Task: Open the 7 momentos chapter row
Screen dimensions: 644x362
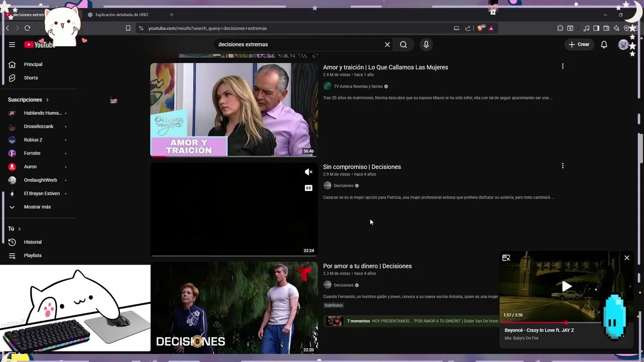Action: [x=412, y=321]
